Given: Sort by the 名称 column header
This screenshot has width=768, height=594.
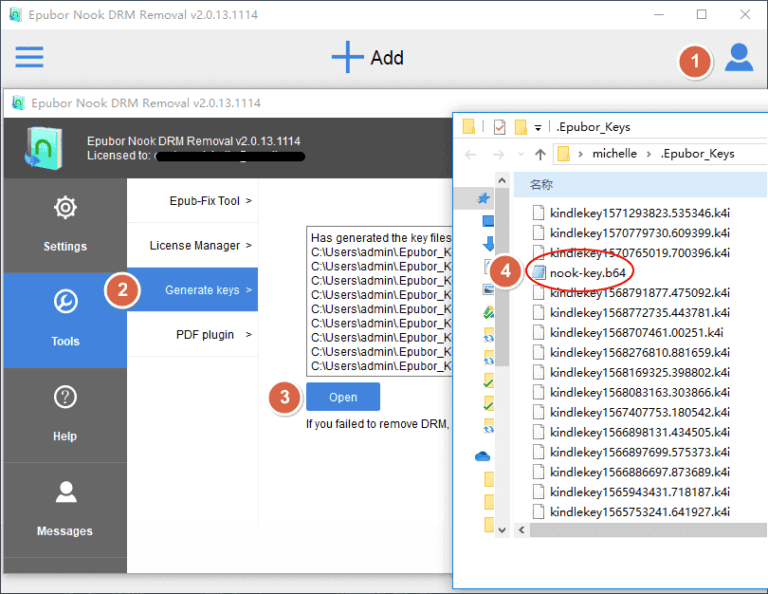Looking at the screenshot, I should [541, 185].
